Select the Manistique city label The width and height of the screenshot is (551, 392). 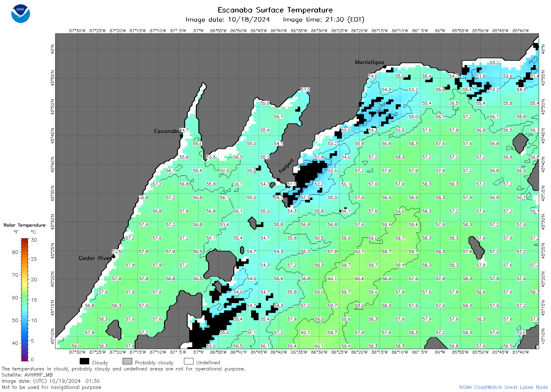point(369,62)
